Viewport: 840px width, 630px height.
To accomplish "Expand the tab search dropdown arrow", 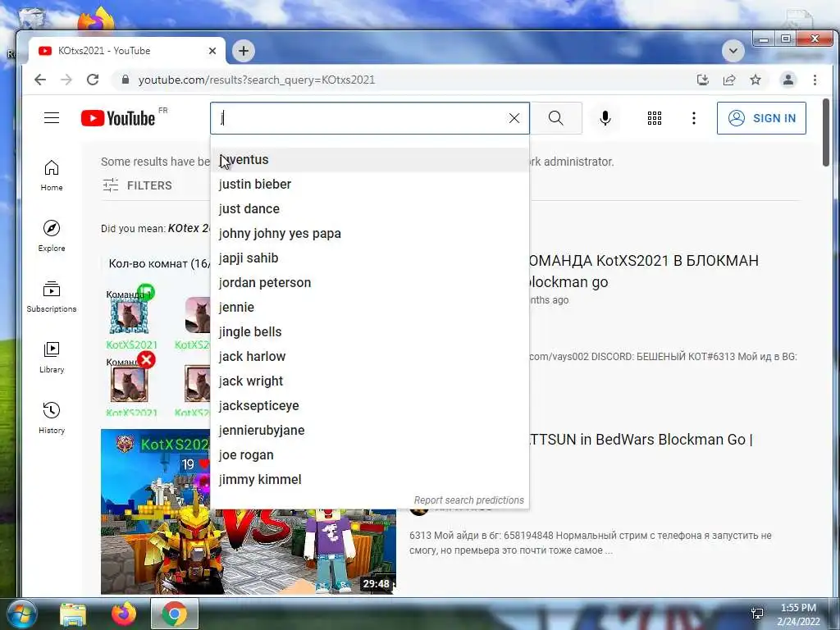I will tap(733, 51).
